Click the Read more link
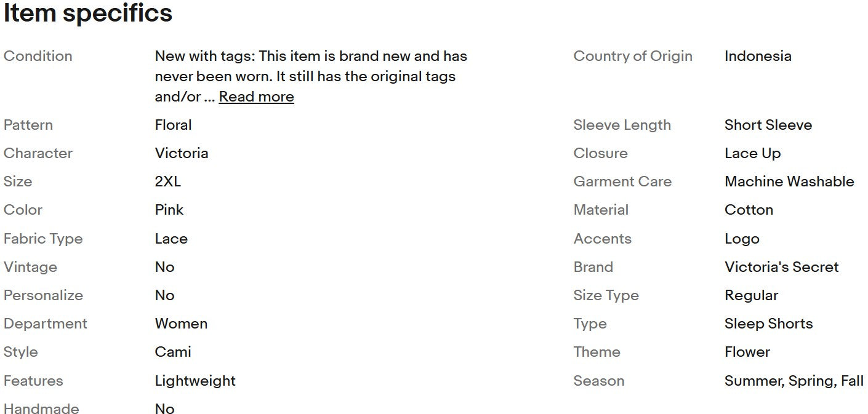This screenshot has height=414, width=868. click(x=256, y=97)
